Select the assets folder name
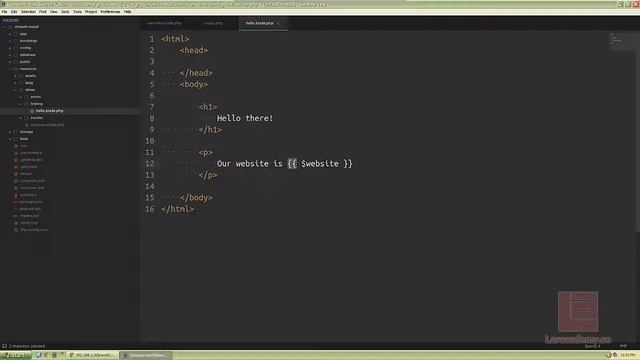Viewport: 640px width, 360px height. (31, 76)
